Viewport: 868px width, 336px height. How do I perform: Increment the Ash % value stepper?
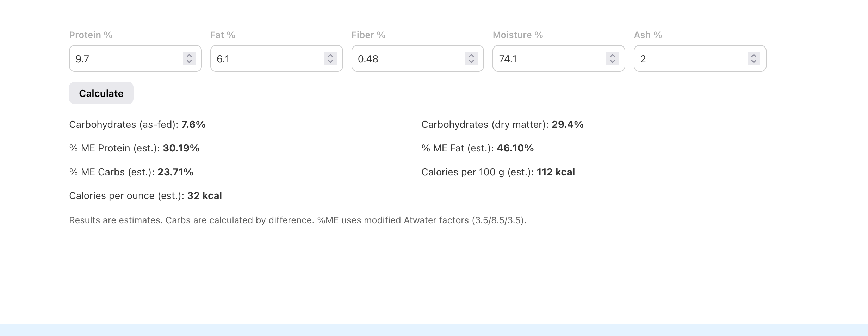coord(754,56)
